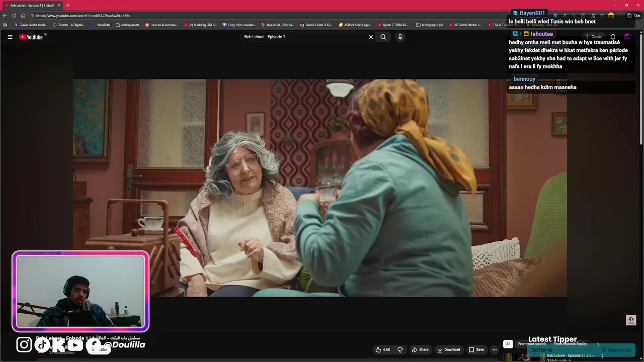This screenshot has height=362, width=644.
Task: Save the video to a playlist
Action: (x=476, y=349)
